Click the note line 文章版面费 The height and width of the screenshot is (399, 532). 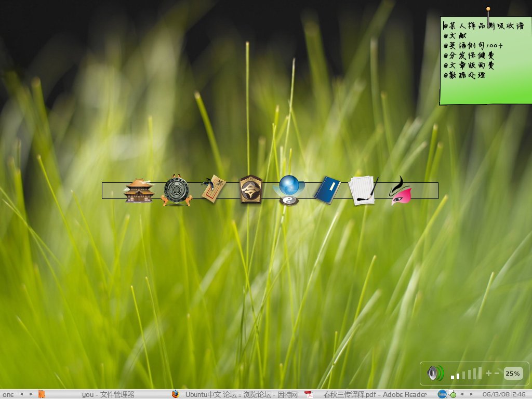tap(469, 65)
